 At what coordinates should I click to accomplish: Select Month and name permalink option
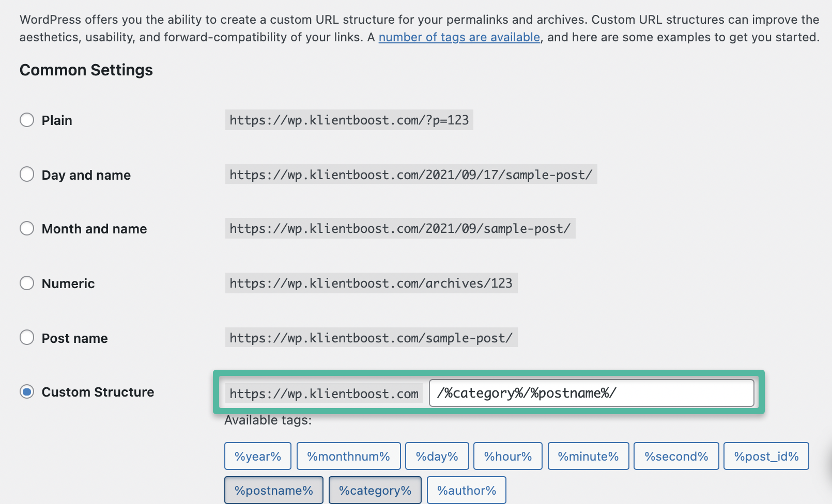(27, 228)
